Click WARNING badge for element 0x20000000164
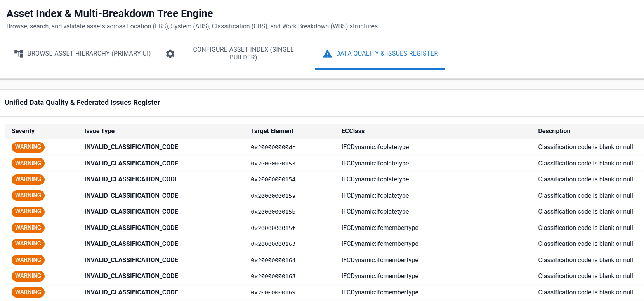Screen dimensions: 644x301 tap(28, 260)
